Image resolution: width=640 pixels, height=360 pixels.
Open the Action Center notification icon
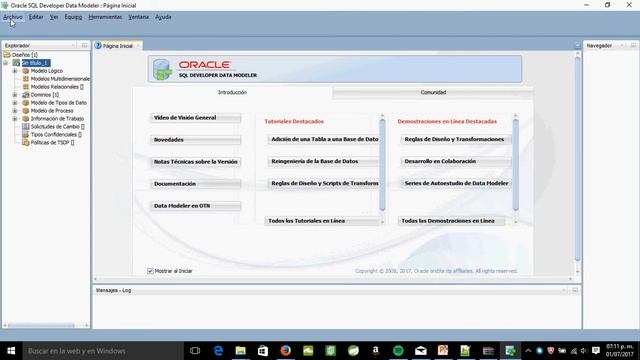596,351
